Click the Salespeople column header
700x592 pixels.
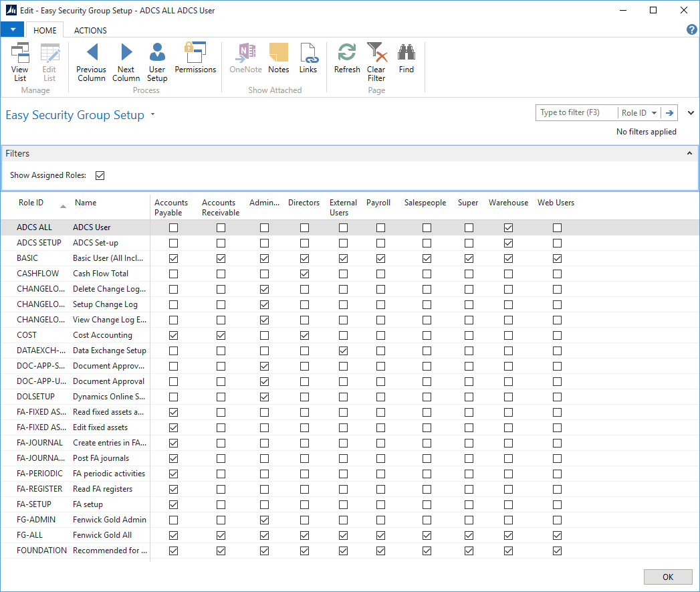point(425,203)
